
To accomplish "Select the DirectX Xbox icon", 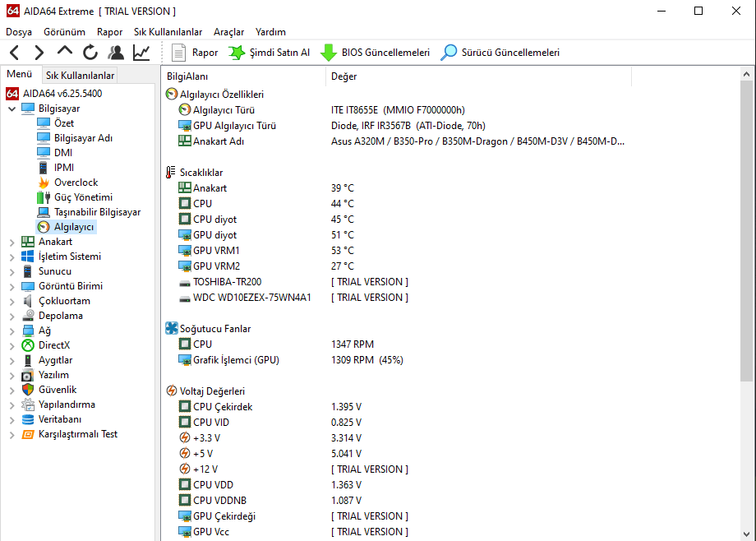I will point(28,345).
